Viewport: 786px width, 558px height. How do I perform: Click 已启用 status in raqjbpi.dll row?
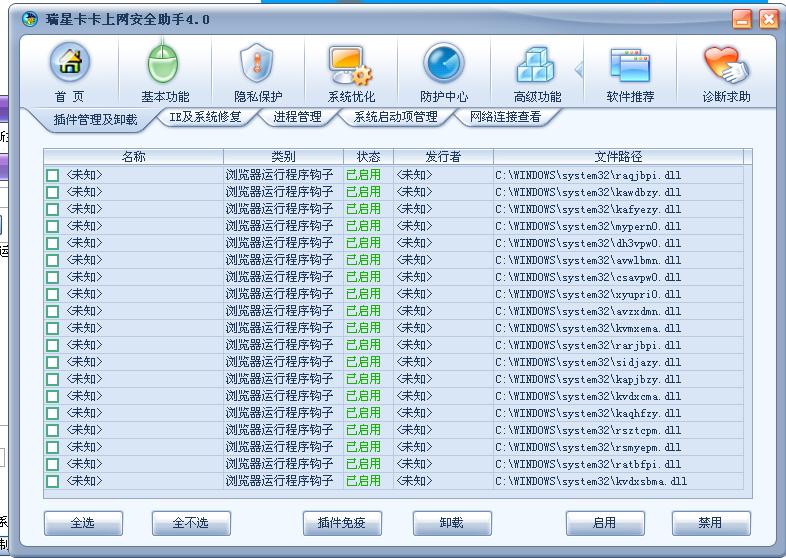pyautogui.click(x=363, y=175)
